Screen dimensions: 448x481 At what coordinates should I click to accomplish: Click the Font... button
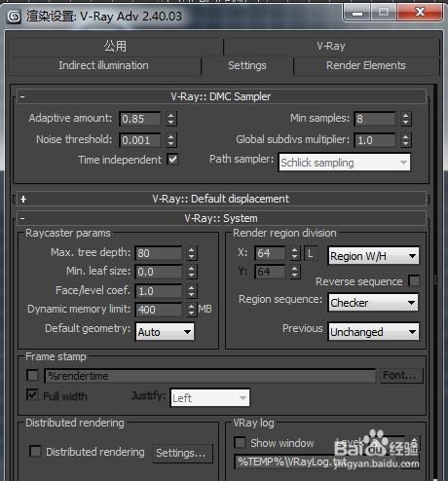pyautogui.click(x=401, y=376)
